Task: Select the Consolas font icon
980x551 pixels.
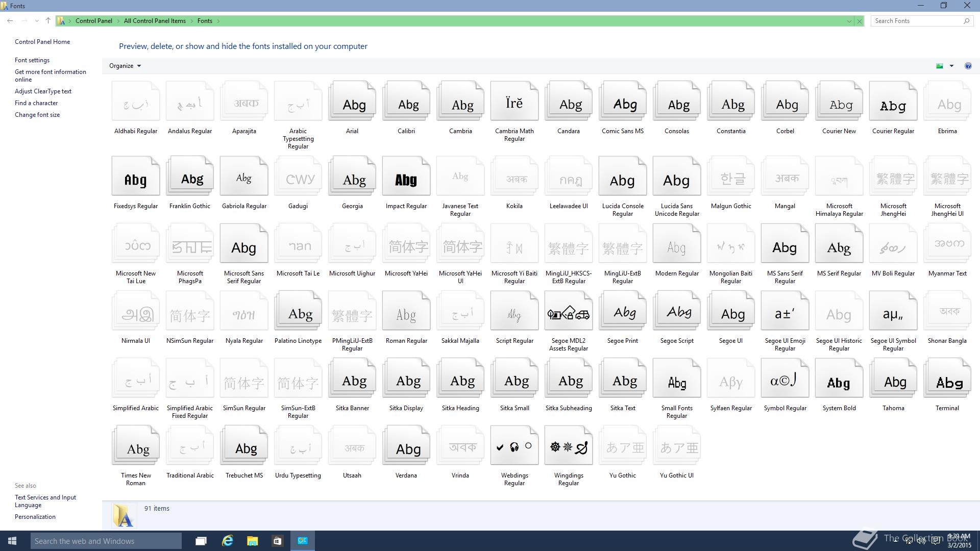Action: point(677,101)
